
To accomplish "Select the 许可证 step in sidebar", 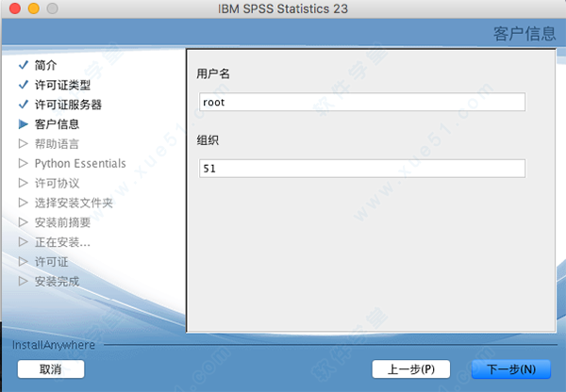I will pos(51,262).
